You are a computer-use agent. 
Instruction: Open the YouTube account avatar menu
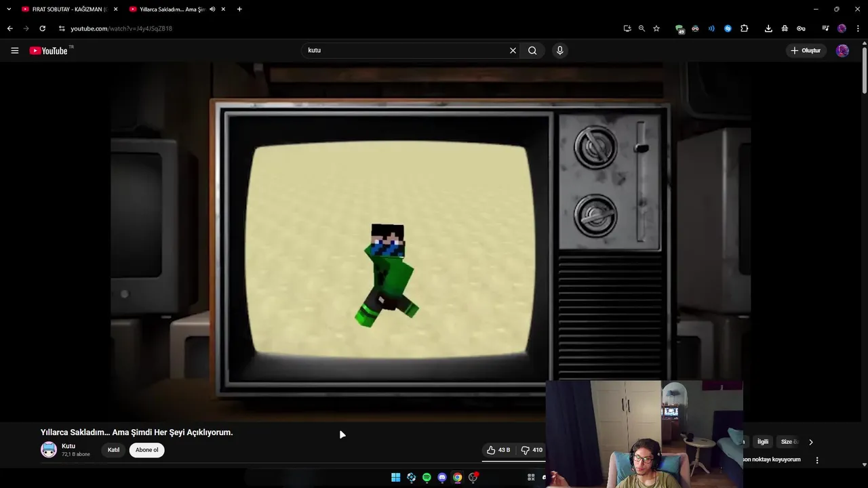click(842, 50)
